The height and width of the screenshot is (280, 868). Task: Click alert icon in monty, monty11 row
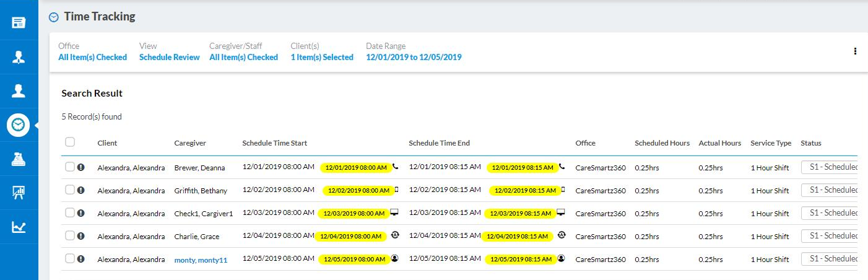pyautogui.click(x=80, y=259)
